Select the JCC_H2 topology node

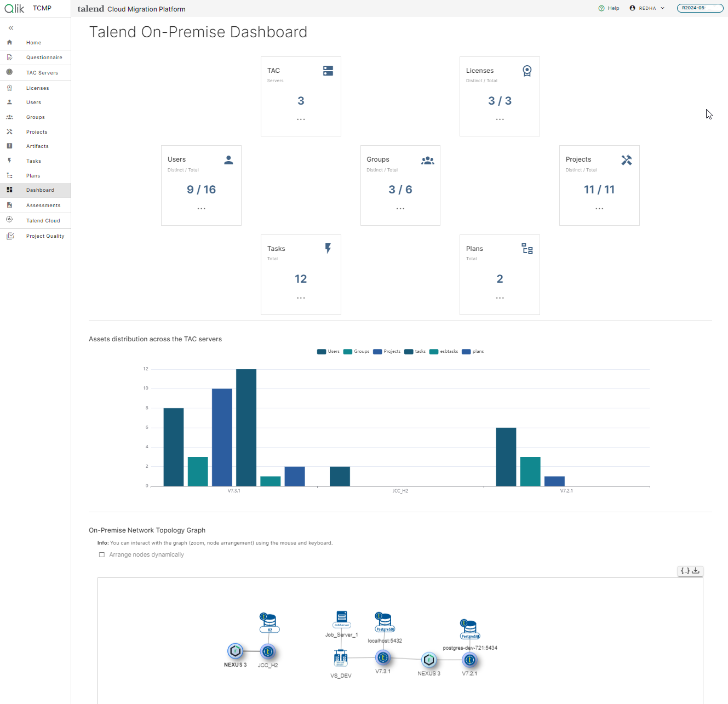(268, 651)
